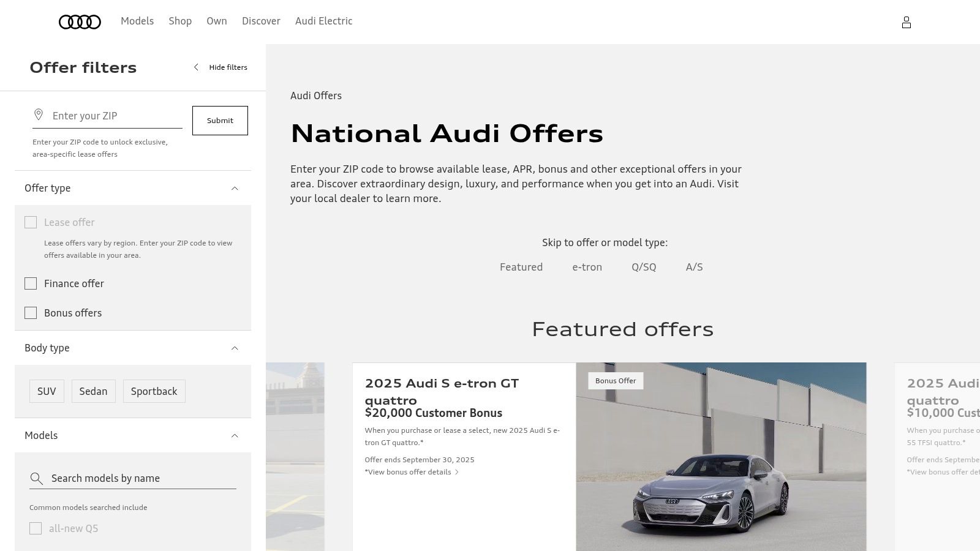980x551 pixels.
Task: Collapse the Body type section
Action: (133, 348)
